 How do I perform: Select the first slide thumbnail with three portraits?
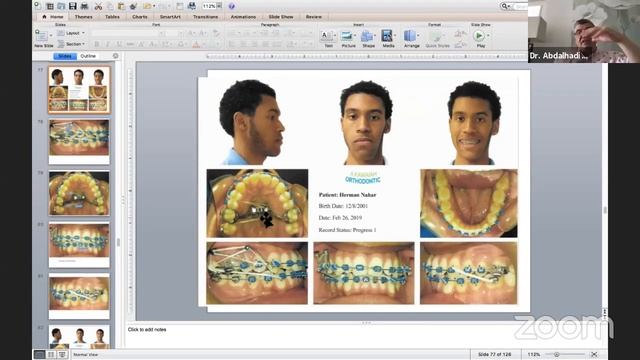[79, 90]
